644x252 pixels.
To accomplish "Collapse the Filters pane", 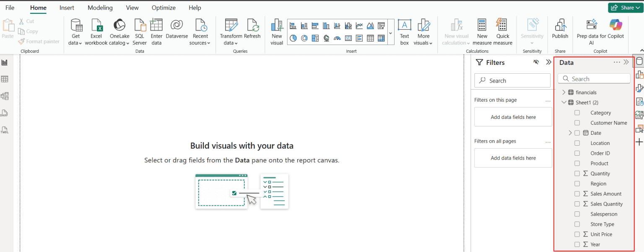I will (548, 62).
